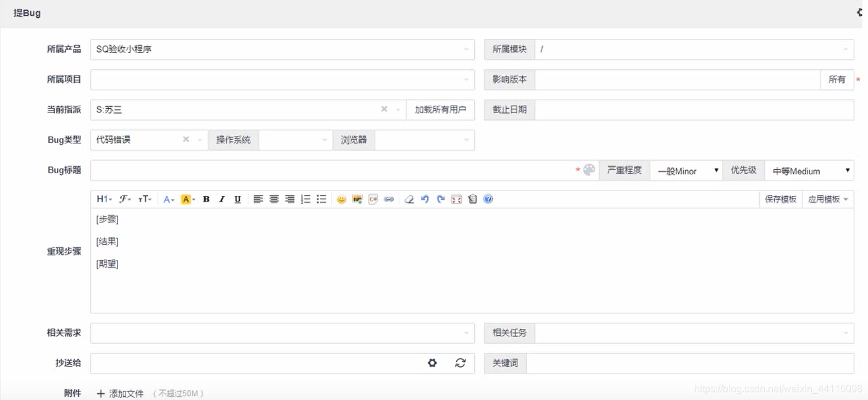Insert hyperlink in editor
Viewport: 868px width, 400px height.
[x=389, y=199]
